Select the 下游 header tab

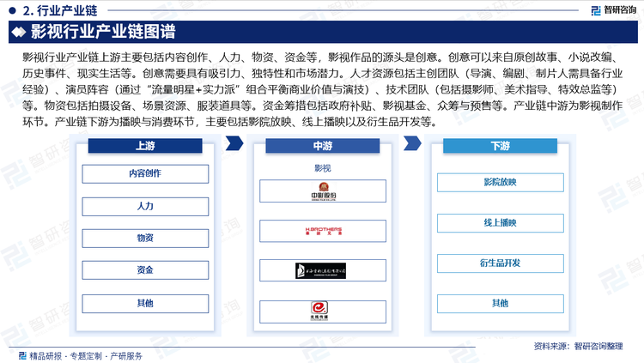tap(500, 146)
